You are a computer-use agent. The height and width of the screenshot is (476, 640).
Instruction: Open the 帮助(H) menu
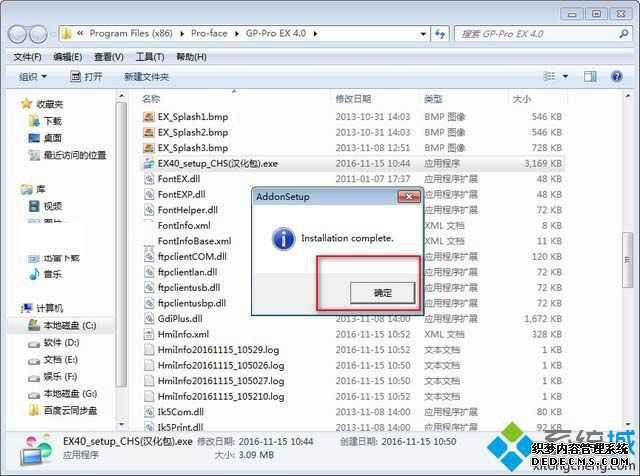pos(191,57)
